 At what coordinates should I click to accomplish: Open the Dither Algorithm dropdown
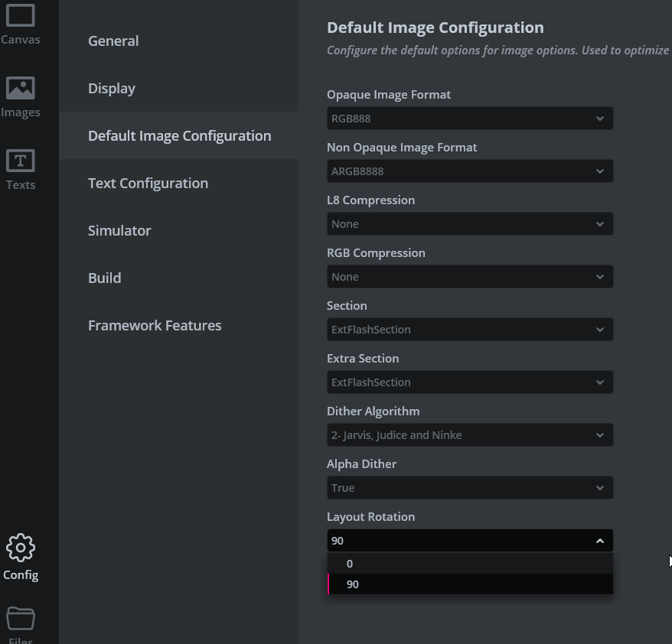click(469, 434)
